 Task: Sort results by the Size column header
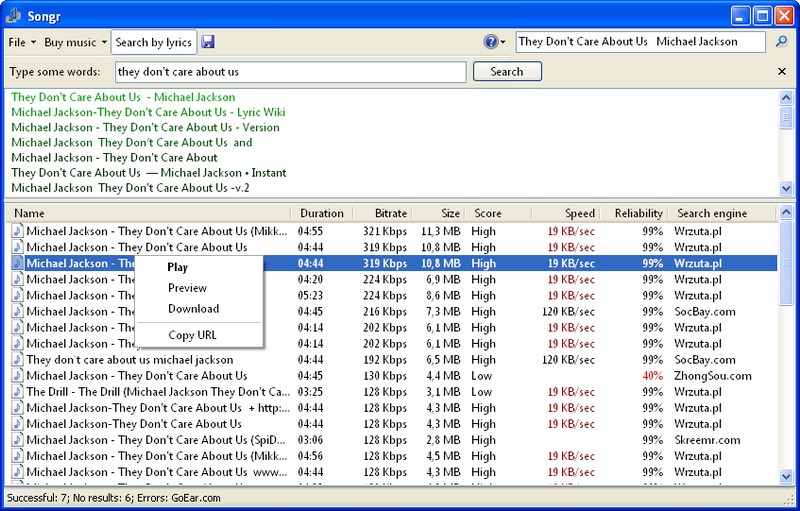[439, 213]
